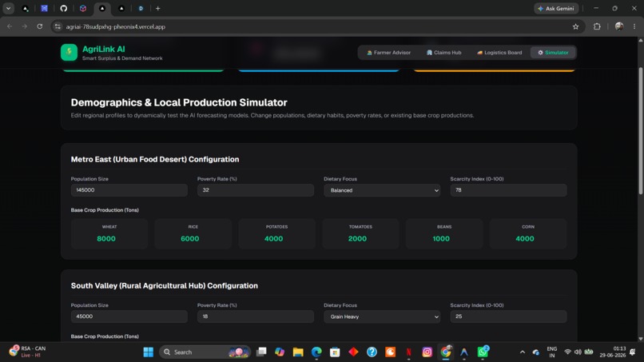The width and height of the screenshot is (644, 362).
Task: Open volume control in system tray
Action: 578,352
